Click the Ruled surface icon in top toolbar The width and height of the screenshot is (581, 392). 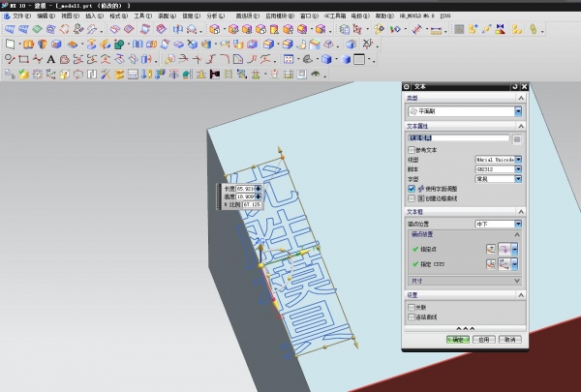(10, 29)
